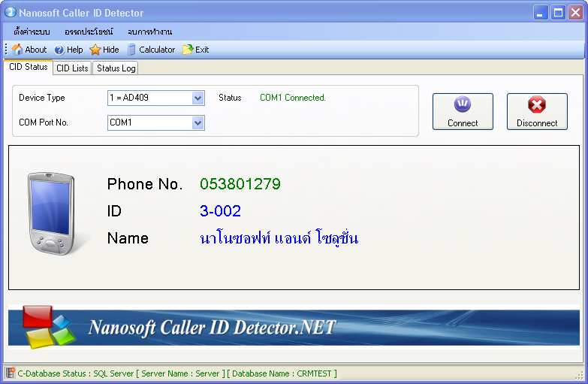
Task: Click the app icon in title bar
Action: [11, 12]
